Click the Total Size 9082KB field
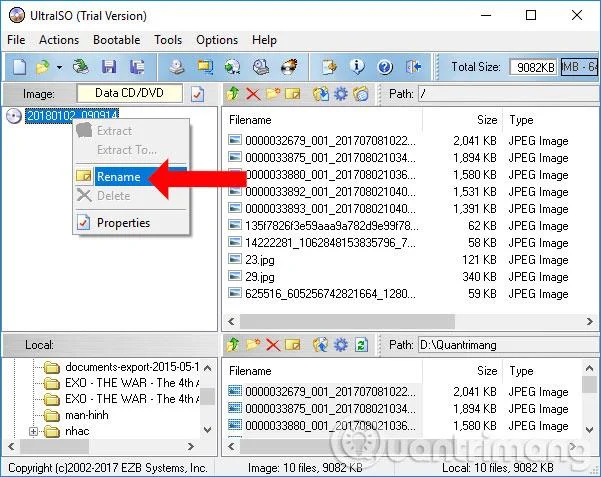Viewport: 601px width, 477px height. click(533, 67)
